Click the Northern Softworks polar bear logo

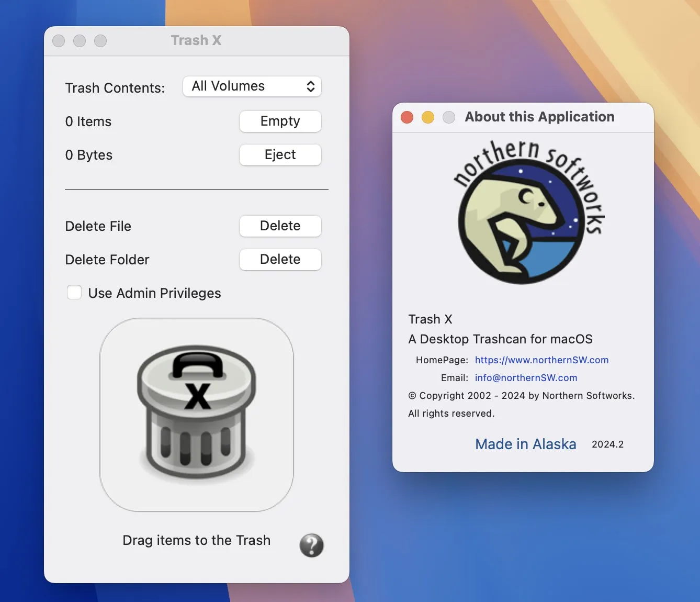(x=528, y=212)
